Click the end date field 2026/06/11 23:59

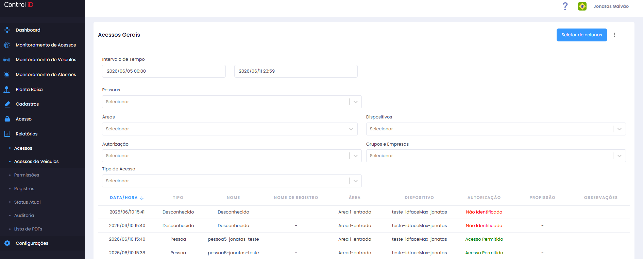(296, 71)
